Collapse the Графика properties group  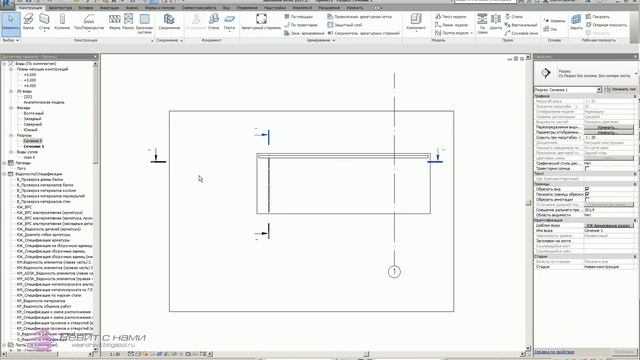tap(634, 96)
